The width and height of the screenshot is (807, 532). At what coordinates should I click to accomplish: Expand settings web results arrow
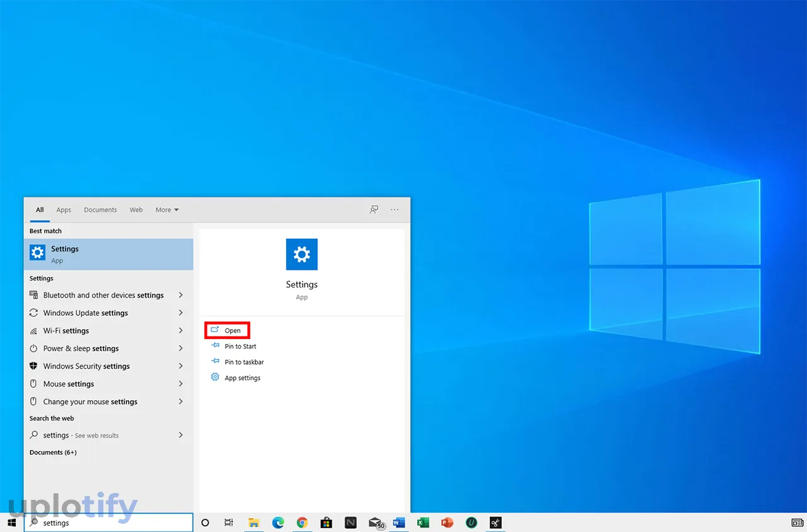pyautogui.click(x=181, y=435)
